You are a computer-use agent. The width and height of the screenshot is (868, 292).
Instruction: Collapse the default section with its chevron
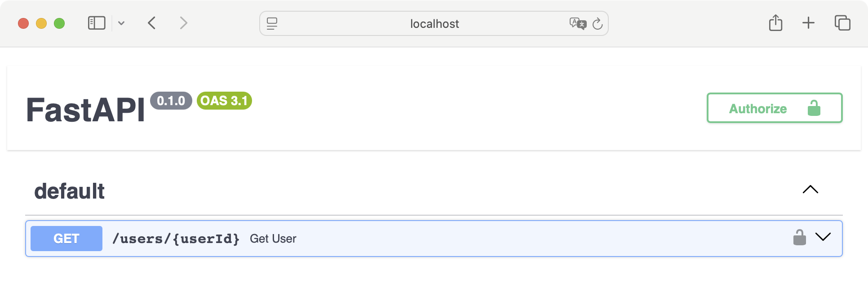coord(810,190)
